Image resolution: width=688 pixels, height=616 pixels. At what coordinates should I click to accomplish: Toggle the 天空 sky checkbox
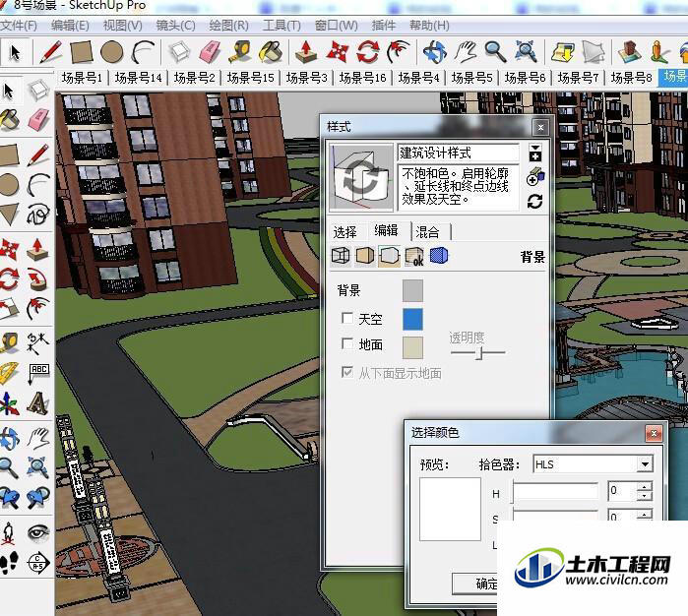coord(347,318)
